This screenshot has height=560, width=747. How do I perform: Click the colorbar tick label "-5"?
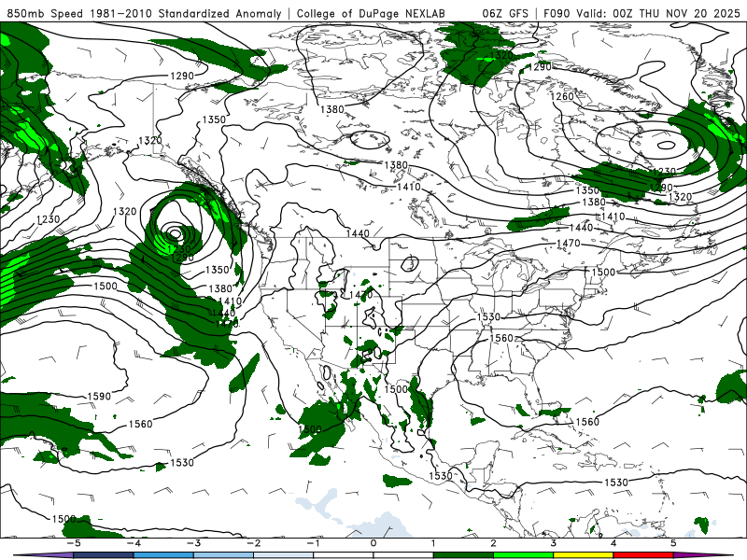tap(74, 543)
